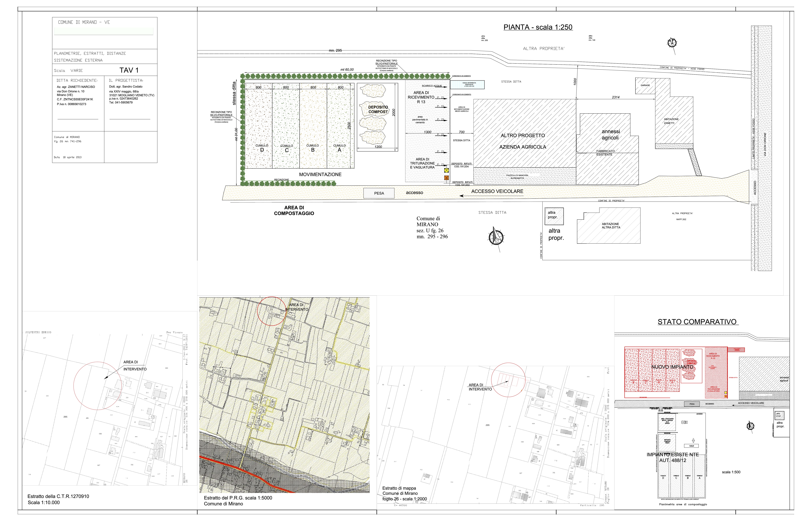This screenshot has height=521, width=812.
Task: Click the 'DEPOSITO COMPOST' label in main plan
Action: [378, 109]
